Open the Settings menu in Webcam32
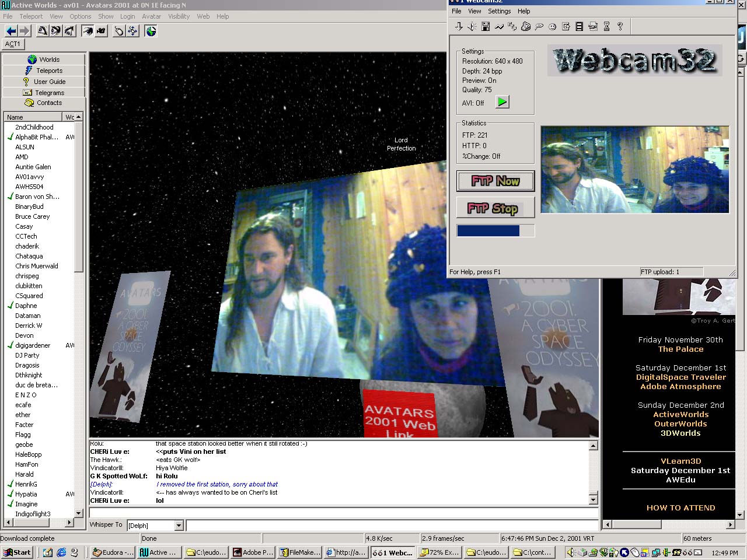The width and height of the screenshot is (747, 560). coord(499,11)
